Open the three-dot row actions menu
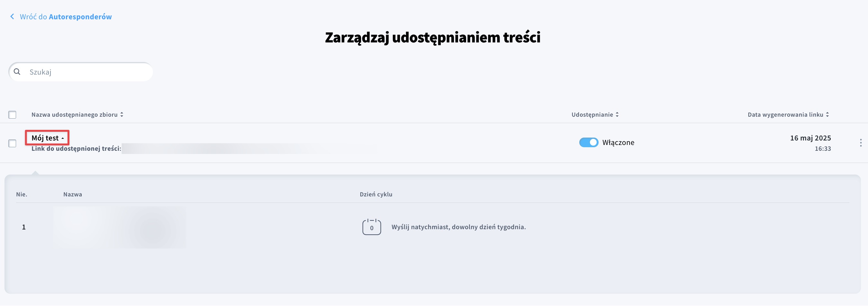The width and height of the screenshot is (868, 306). pyautogui.click(x=861, y=142)
